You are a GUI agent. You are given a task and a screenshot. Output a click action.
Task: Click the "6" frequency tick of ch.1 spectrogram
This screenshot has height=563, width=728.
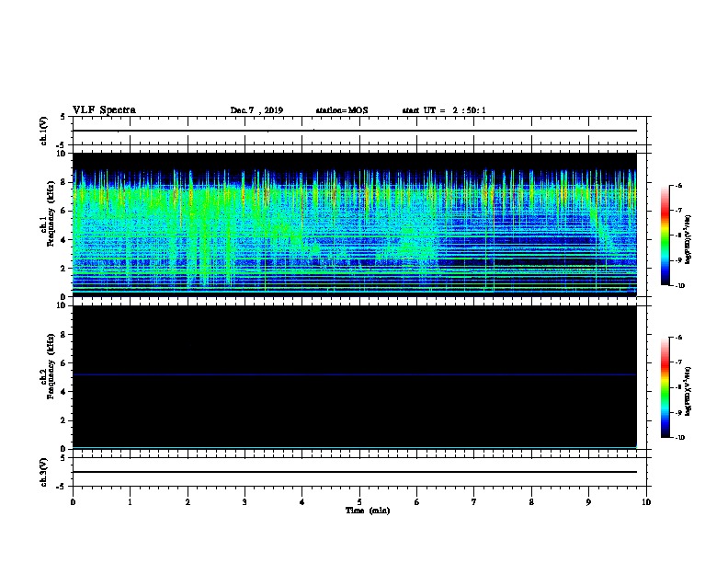[x=63, y=212]
